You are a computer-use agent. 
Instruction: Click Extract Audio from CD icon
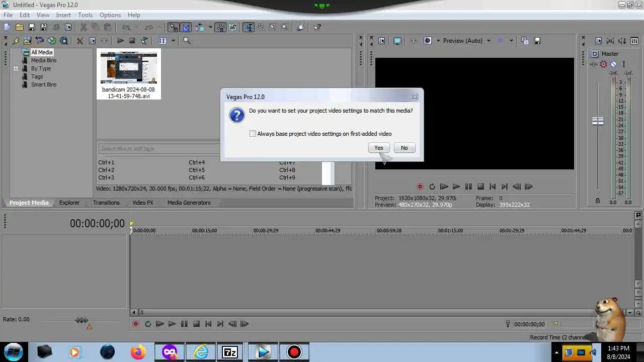pyautogui.click(x=52, y=41)
